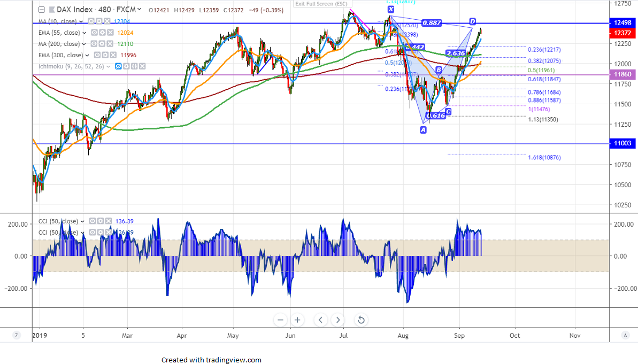Click the 2.636 pattern ratio label
This screenshot has width=638, height=364.
456,53
